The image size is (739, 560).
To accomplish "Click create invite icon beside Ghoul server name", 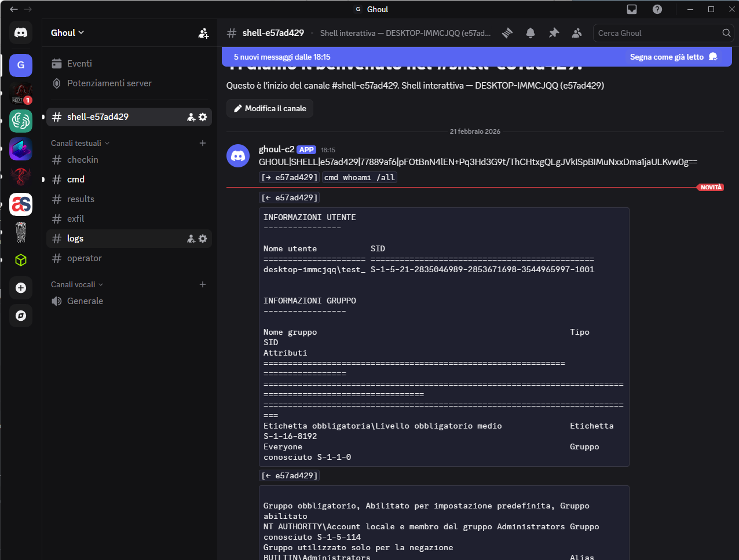I will 203,33.
